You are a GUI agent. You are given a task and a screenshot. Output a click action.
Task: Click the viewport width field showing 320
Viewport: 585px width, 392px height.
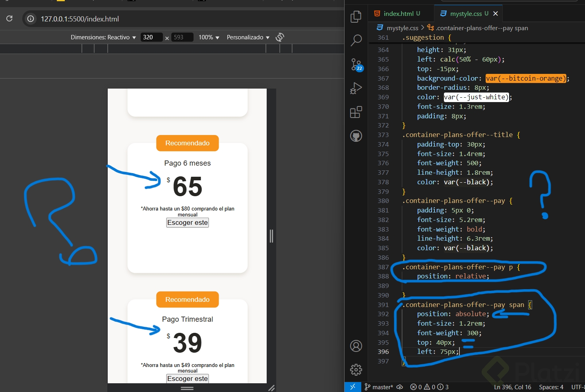tap(151, 37)
